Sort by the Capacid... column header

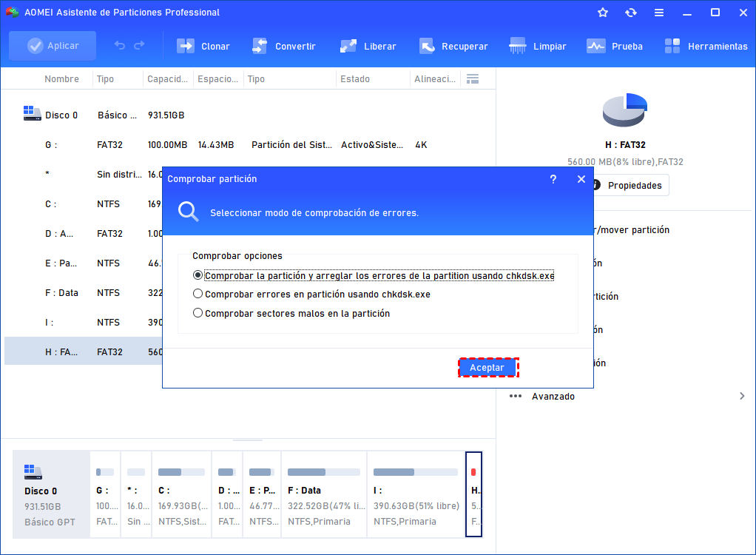167,79
